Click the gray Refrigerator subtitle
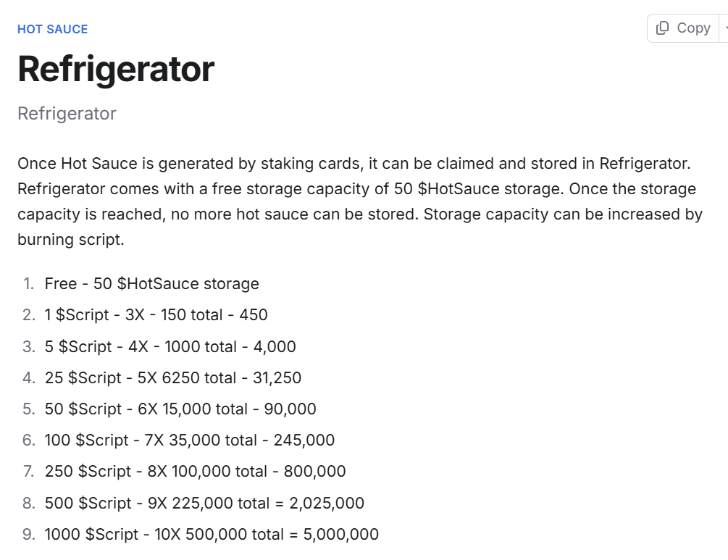The image size is (728, 560). click(67, 113)
